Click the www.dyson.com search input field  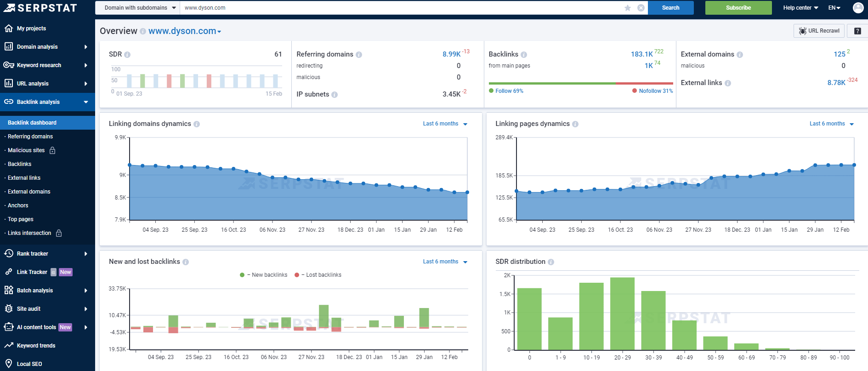tap(400, 8)
